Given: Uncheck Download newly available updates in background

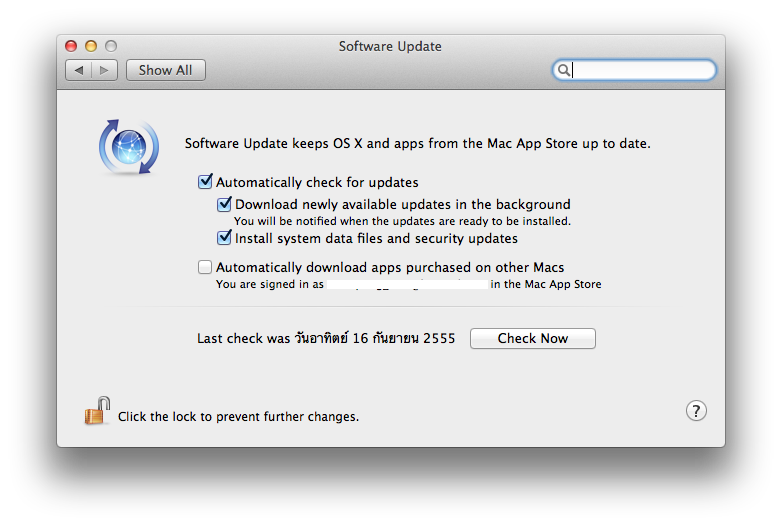Looking at the screenshot, I should (225, 204).
